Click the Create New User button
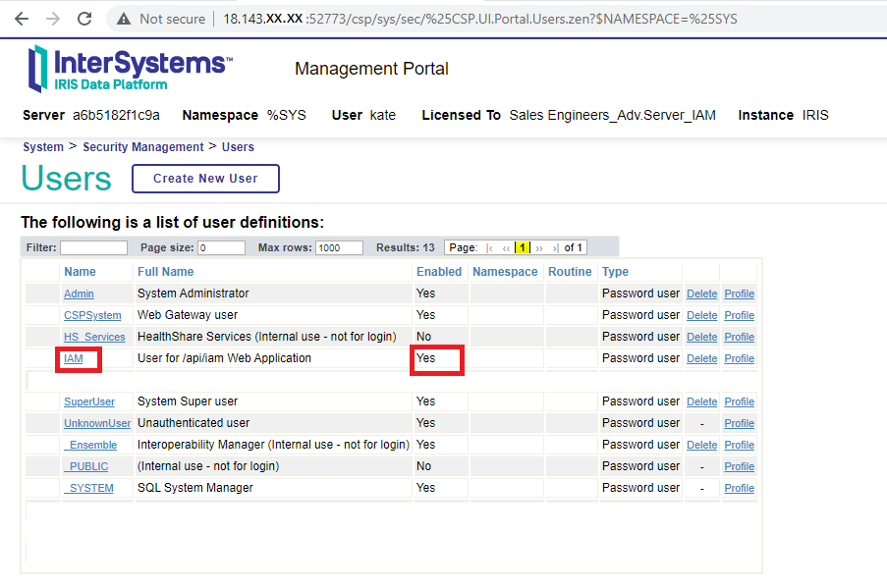Viewport: 887px width, 588px height. tap(205, 179)
